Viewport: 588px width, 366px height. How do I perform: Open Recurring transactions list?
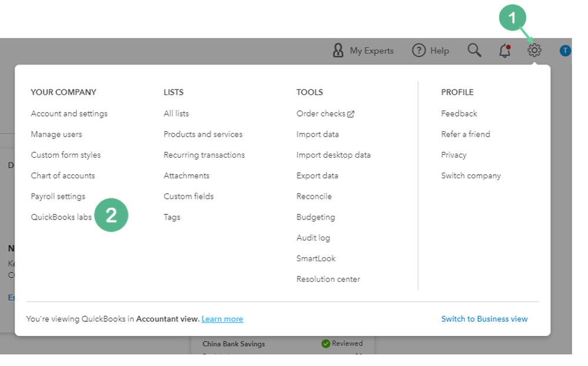tap(204, 155)
